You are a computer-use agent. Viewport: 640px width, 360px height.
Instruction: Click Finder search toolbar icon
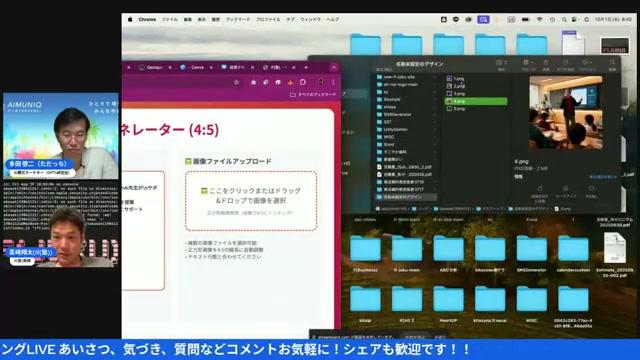612,62
